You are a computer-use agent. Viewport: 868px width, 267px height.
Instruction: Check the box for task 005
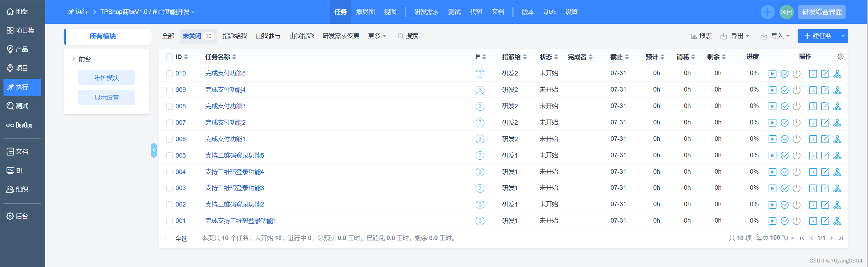point(169,156)
